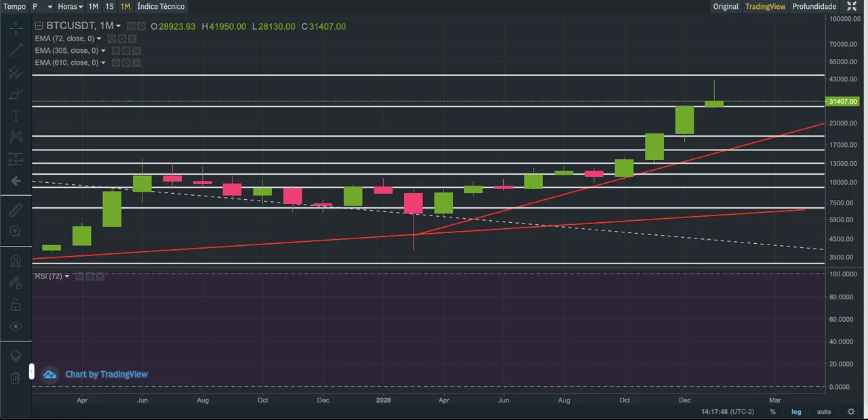Lock all drawing tools

tap(16, 304)
